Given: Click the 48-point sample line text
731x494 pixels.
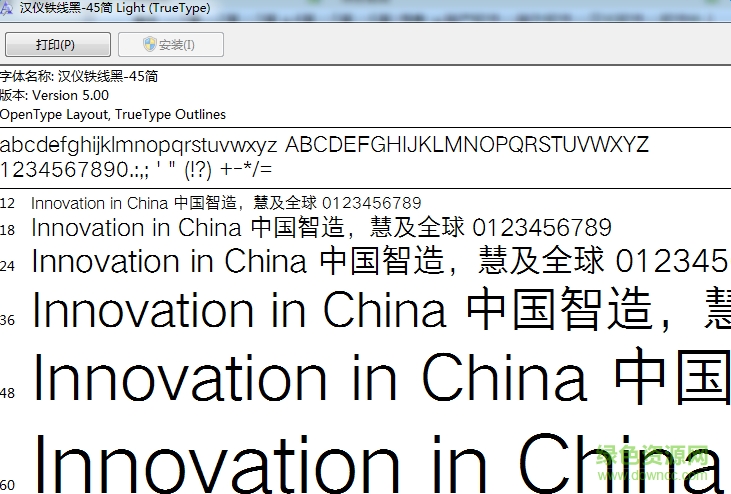Looking at the screenshot, I should click(x=382, y=376).
